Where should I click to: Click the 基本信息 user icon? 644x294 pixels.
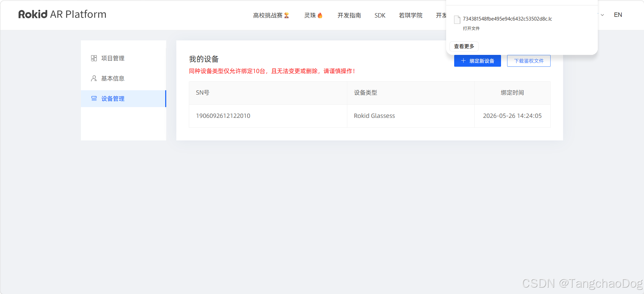click(x=94, y=78)
